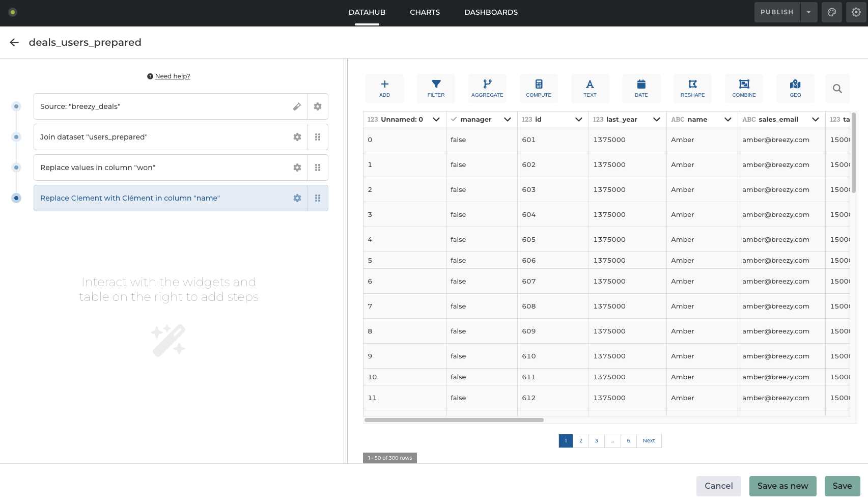Image resolution: width=868 pixels, height=503 pixels.
Task: Click the search magnifier icon
Action: (x=837, y=89)
